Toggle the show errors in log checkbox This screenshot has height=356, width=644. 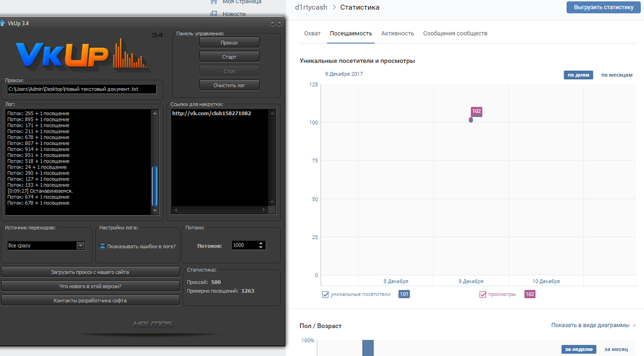[103, 246]
